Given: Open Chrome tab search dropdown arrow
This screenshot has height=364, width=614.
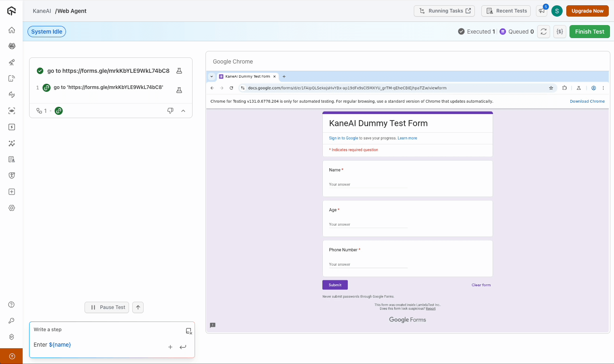Looking at the screenshot, I should coord(212,76).
